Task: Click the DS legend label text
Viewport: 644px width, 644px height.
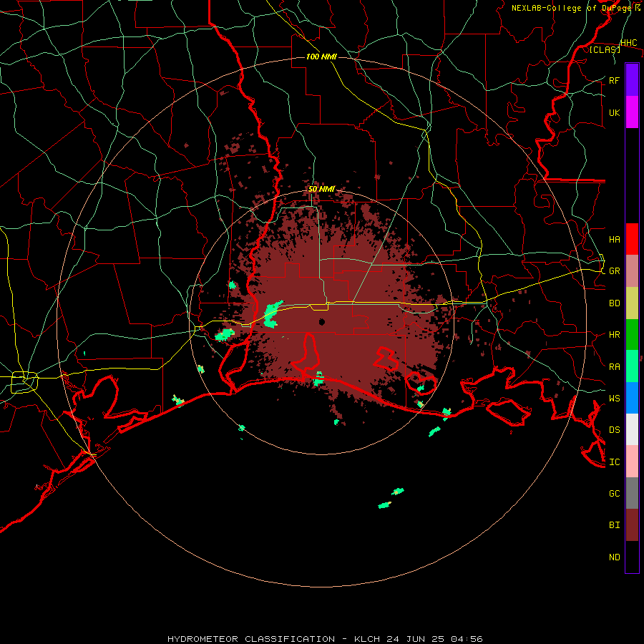Action: [615, 429]
